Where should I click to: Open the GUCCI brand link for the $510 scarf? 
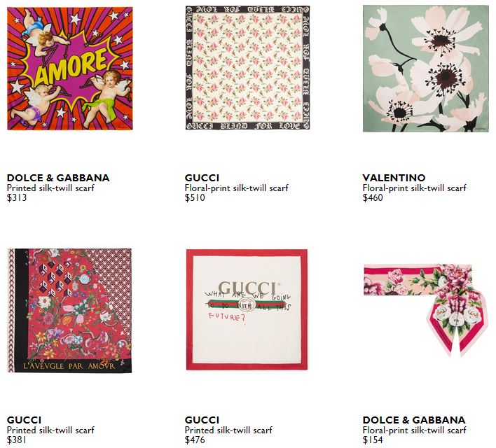pyautogui.click(x=202, y=178)
